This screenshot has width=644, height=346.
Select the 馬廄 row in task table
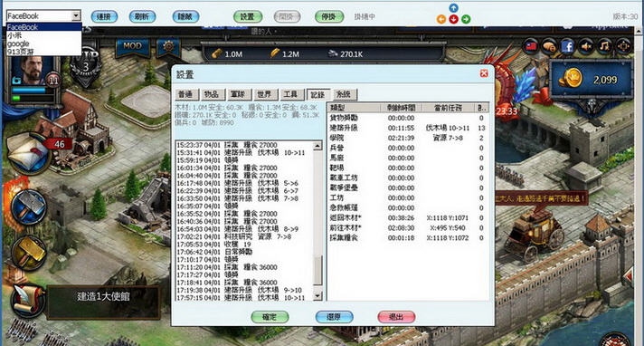[408, 158]
